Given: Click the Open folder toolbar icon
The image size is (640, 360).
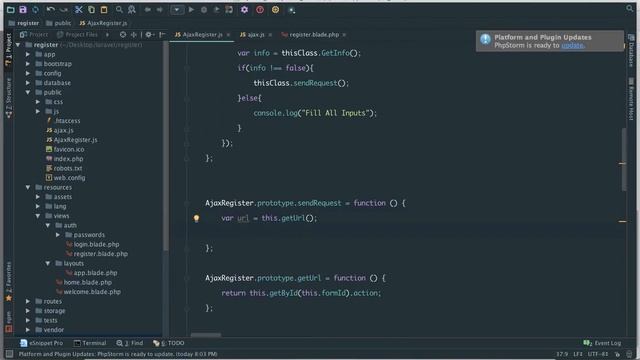Looking at the screenshot, I should pyautogui.click(x=11, y=9).
